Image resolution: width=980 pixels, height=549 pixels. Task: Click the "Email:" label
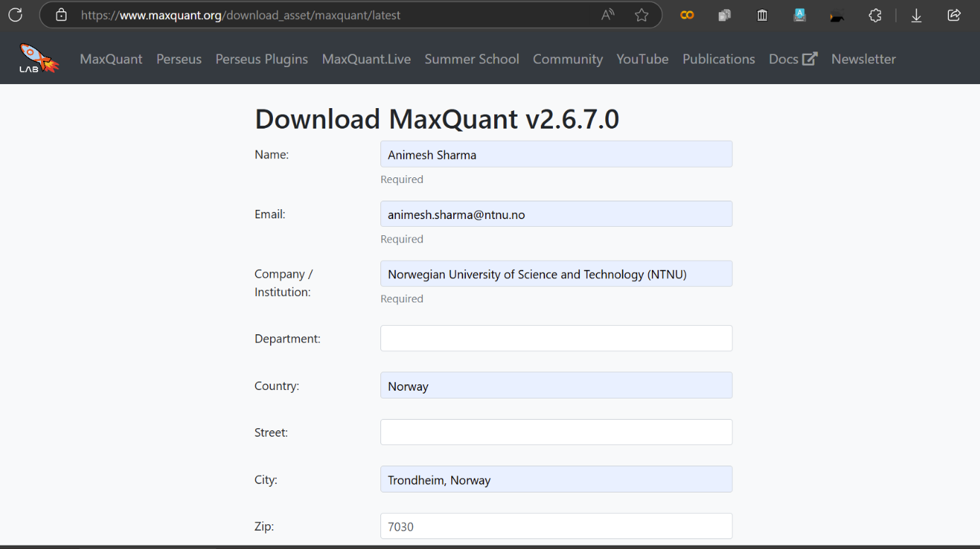(x=270, y=214)
